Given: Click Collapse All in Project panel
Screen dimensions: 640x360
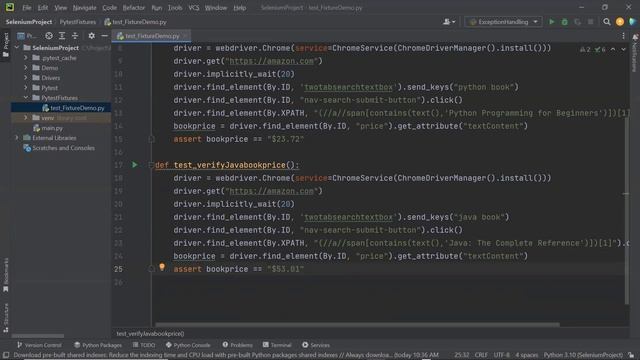Looking at the screenshot, I should pos(75,36).
